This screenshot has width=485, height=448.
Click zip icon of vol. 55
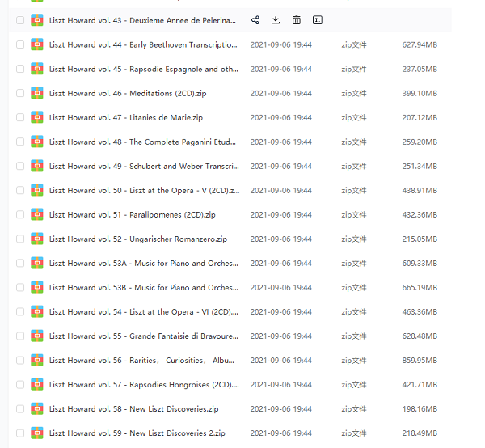(x=37, y=336)
